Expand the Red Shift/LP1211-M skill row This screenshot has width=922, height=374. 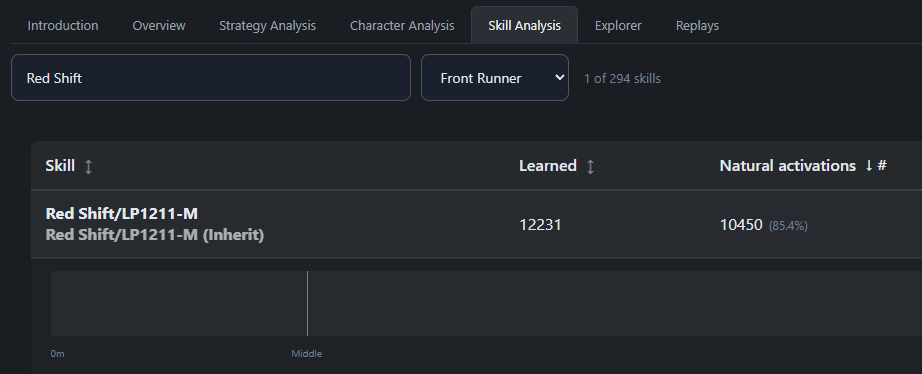(476, 224)
